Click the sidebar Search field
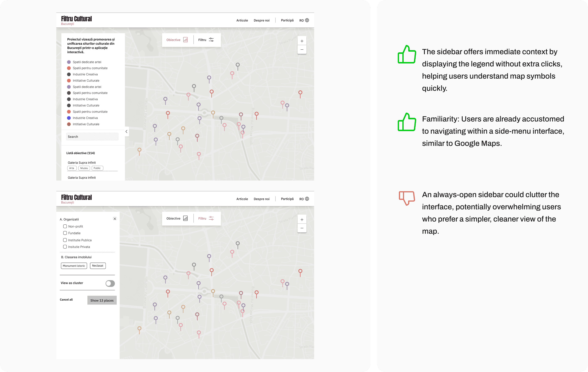 (92, 137)
